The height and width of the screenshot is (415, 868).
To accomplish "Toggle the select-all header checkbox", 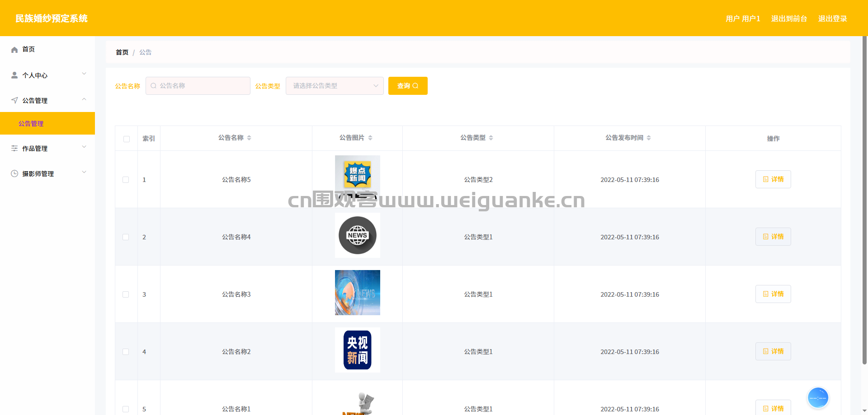I will [x=127, y=139].
